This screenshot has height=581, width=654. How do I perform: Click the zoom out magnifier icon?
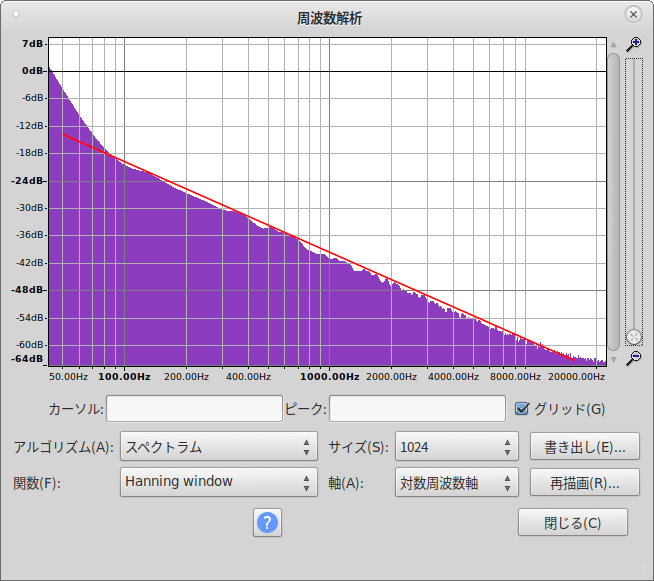point(633,358)
